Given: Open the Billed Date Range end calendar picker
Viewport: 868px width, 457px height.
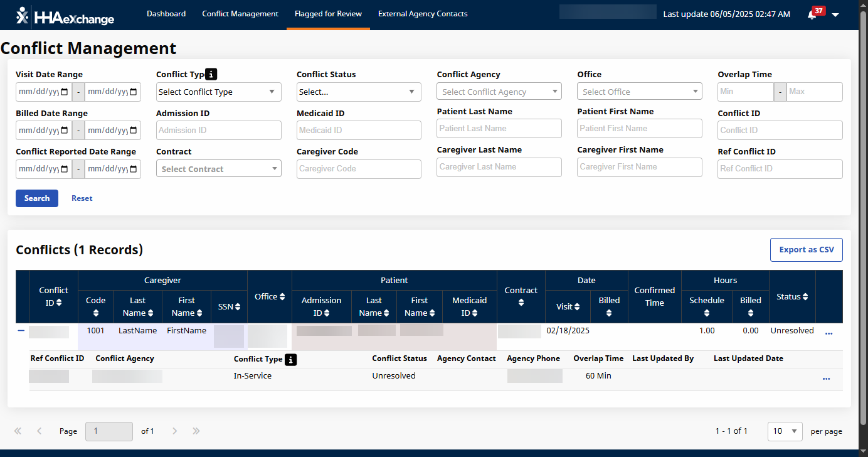Looking at the screenshot, I should [x=135, y=130].
